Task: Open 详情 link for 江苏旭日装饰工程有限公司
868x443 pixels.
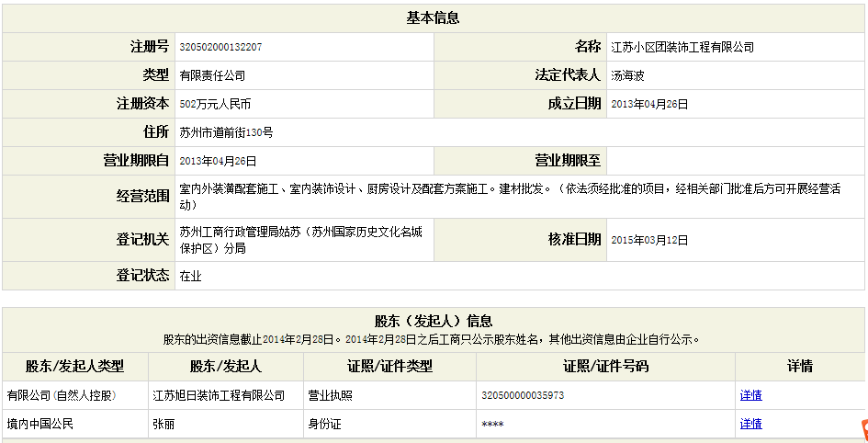Action: (x=750, y=396)
